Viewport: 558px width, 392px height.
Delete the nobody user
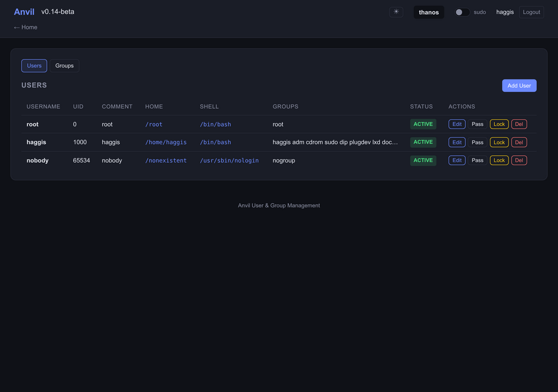pos(519,161)
